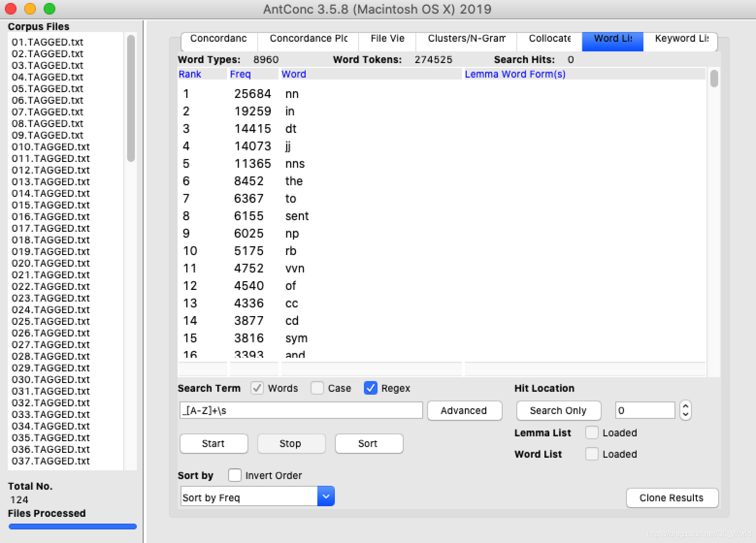Click the Start button

click(x=214, y=444)
